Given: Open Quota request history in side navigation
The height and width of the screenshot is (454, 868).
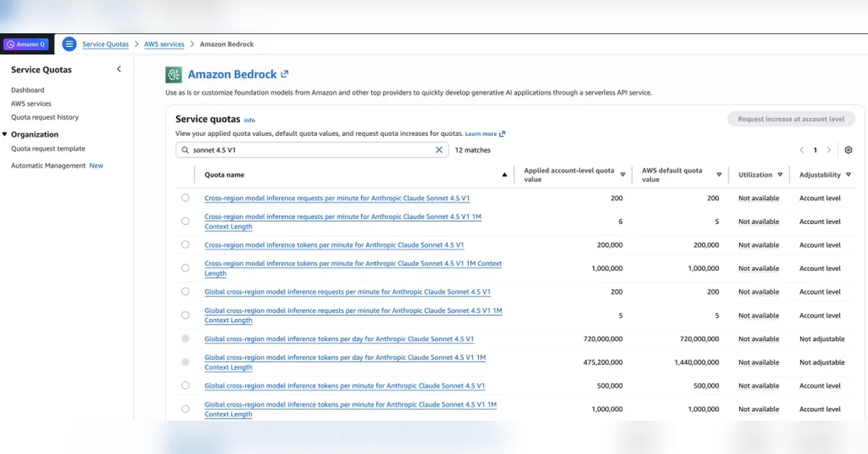Looking at the screenshot, I should [x=45, y=117].
